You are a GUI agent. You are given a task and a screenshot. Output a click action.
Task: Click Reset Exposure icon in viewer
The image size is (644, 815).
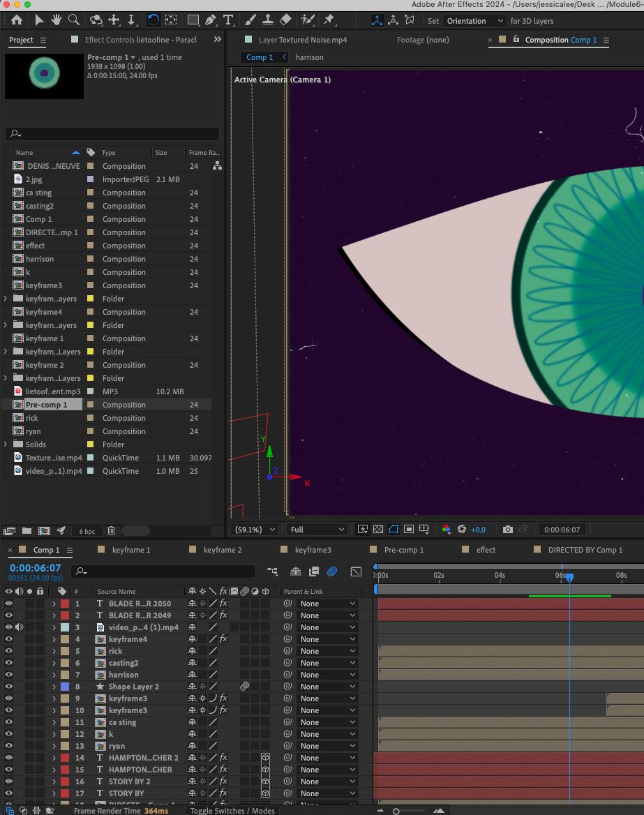(x=462, y=529)
